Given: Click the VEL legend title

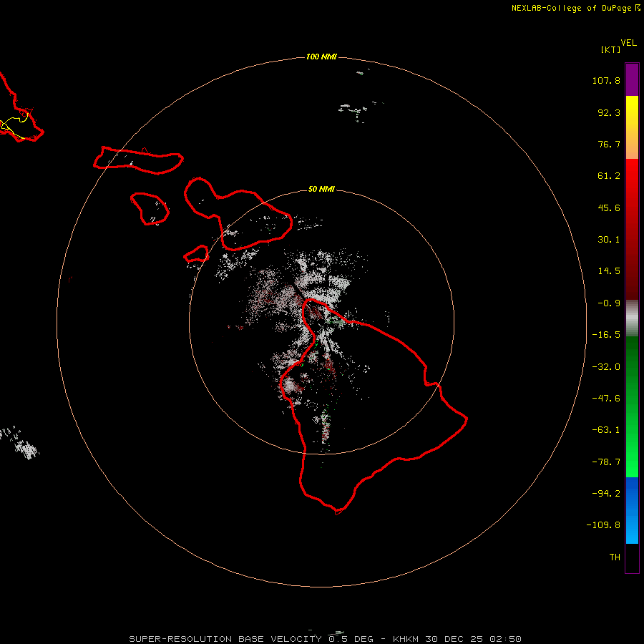Looking at the screenshot, I should click(629, 43).
